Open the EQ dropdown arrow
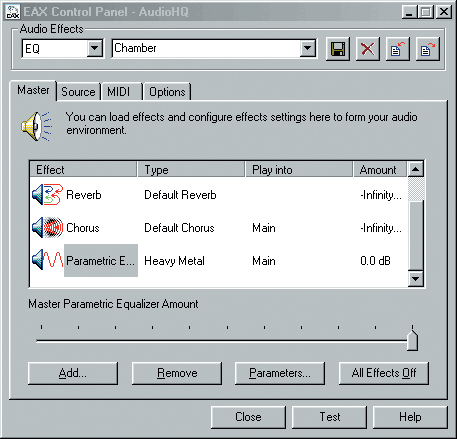This screenshot has width=457, height=439. [95, 49]
